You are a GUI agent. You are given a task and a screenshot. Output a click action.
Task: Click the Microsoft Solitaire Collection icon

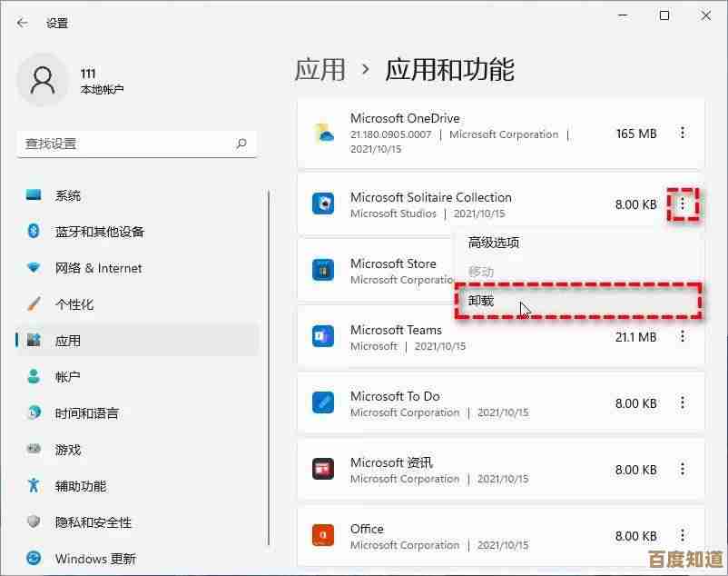click(323, 204)
